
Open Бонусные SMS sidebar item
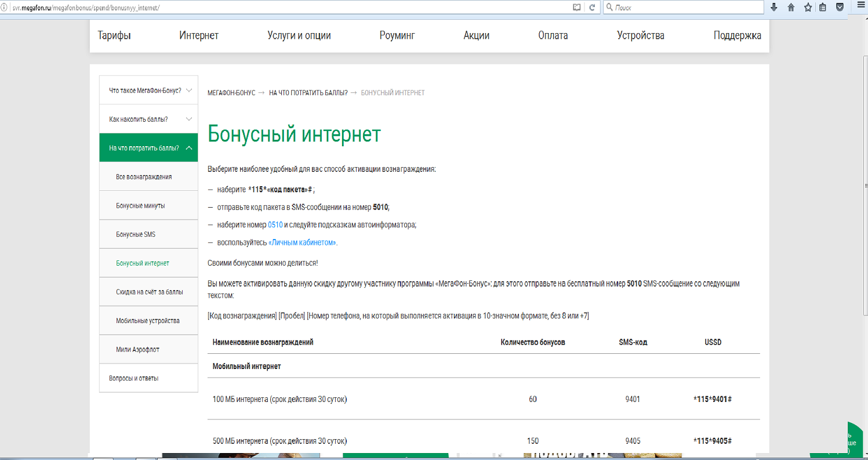(x=148, y=234)
